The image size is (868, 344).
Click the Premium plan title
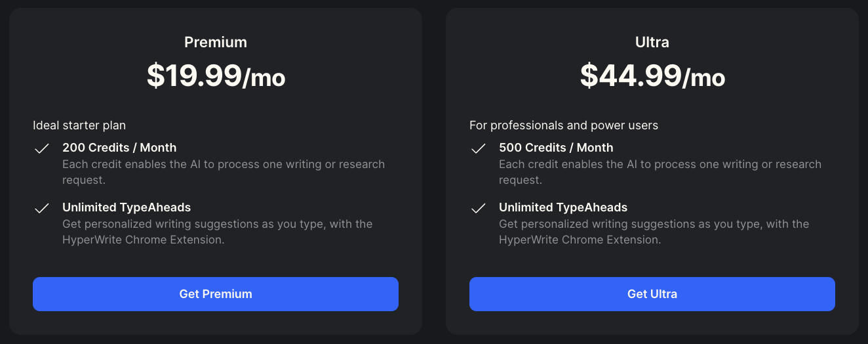point(216,43)
